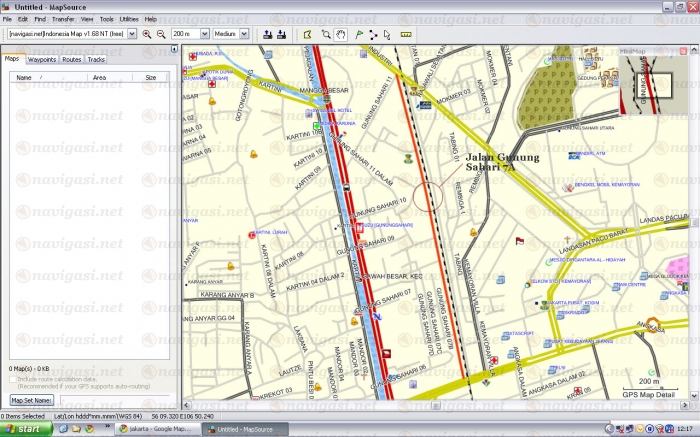The width and height of the screenshot is (700, 437).
Task: Click the Zoom Out magnifier icon
Action: click(x=160, y=34)
